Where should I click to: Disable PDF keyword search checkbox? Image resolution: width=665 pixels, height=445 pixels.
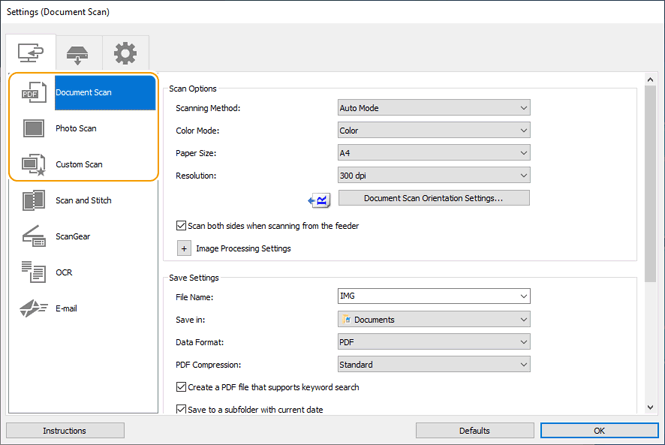tap(181, 387)
